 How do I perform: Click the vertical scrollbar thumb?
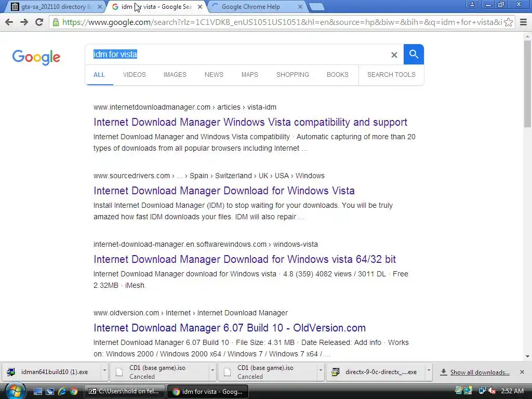coord(527,83)
